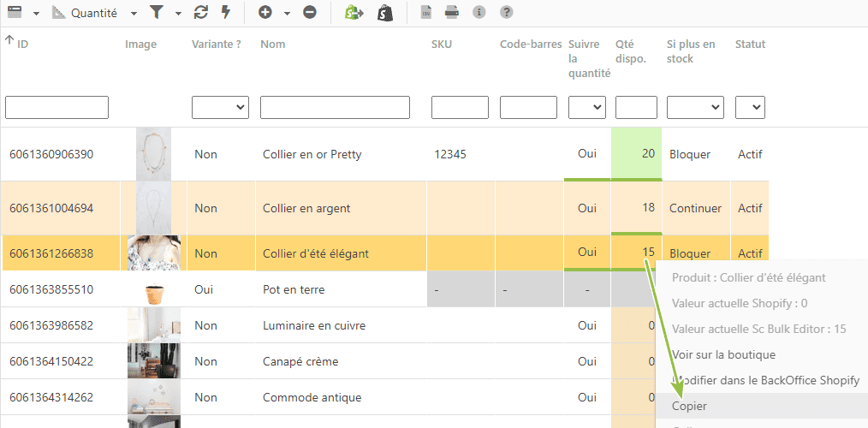The width and height of the screenshot is (868, 428).
Task: Open help via the question mark icon
Action: coord(506,12)
